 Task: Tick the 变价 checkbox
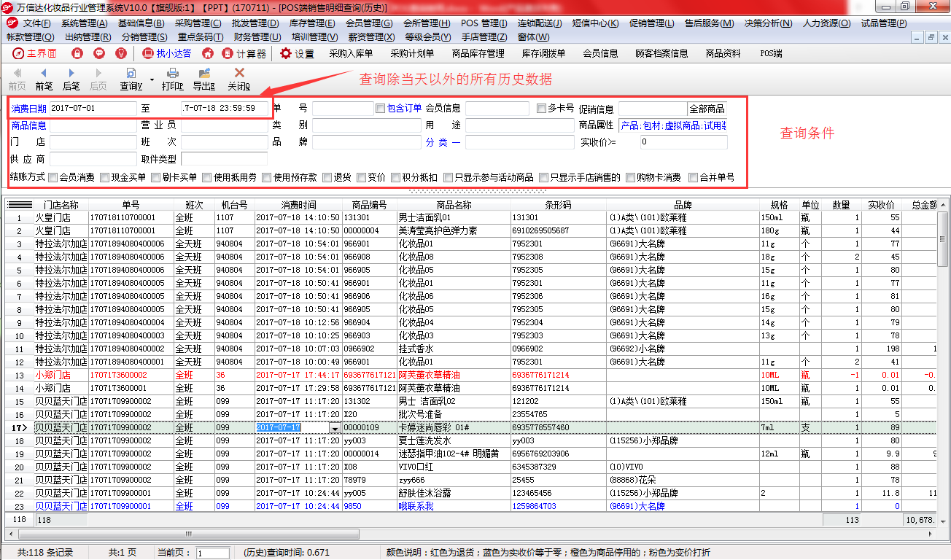coord(361,177)
